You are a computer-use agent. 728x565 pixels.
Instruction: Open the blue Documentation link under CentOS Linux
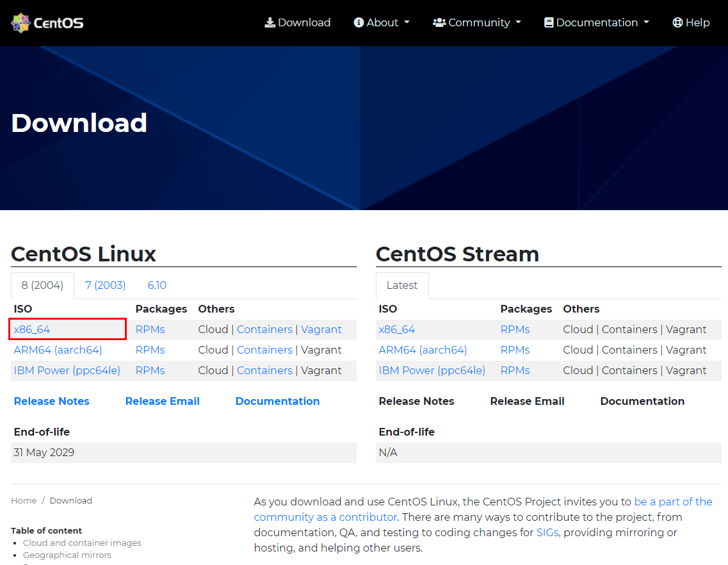(278, 401)
